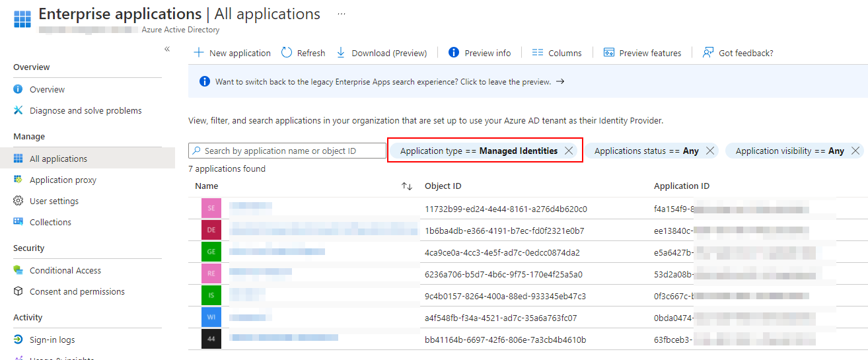The width and height of the screenshot is (868, 360).
Task: Open Preview features
Action: (x=642, y=53)
